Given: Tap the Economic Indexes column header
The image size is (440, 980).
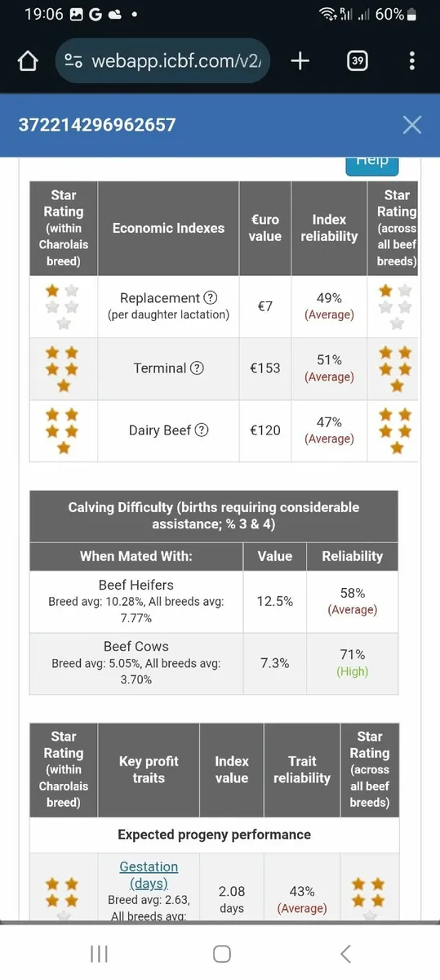Looking at the screenshot, I should coord(168,228).
